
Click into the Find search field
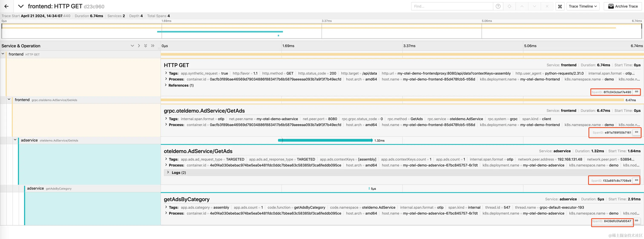point(451,6)
